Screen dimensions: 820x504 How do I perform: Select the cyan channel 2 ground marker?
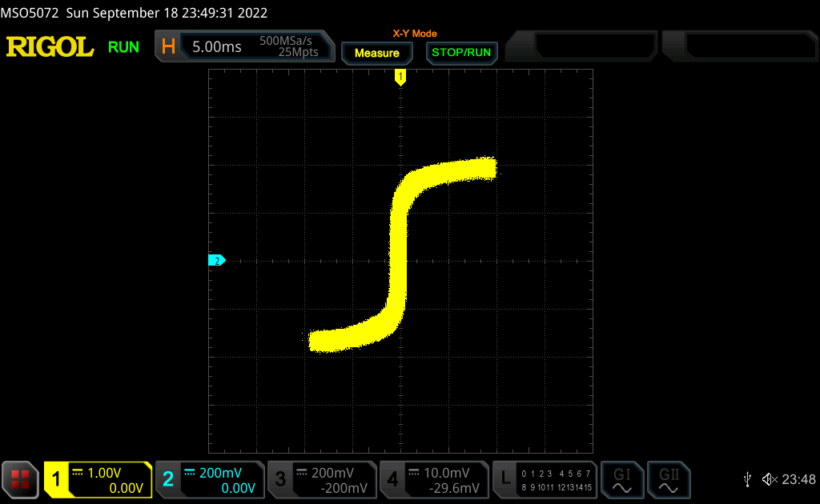(216, 260)
